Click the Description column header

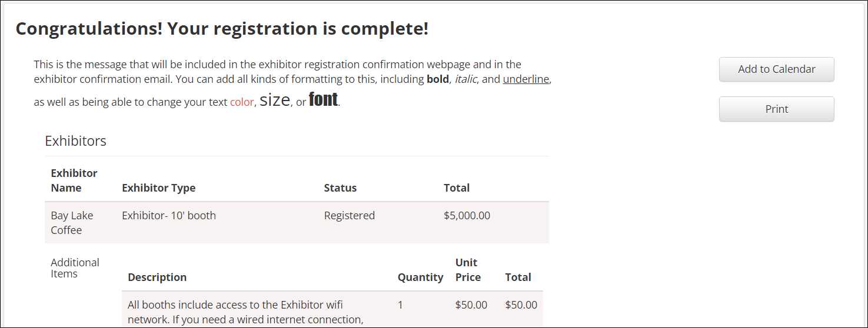point(157,277)
